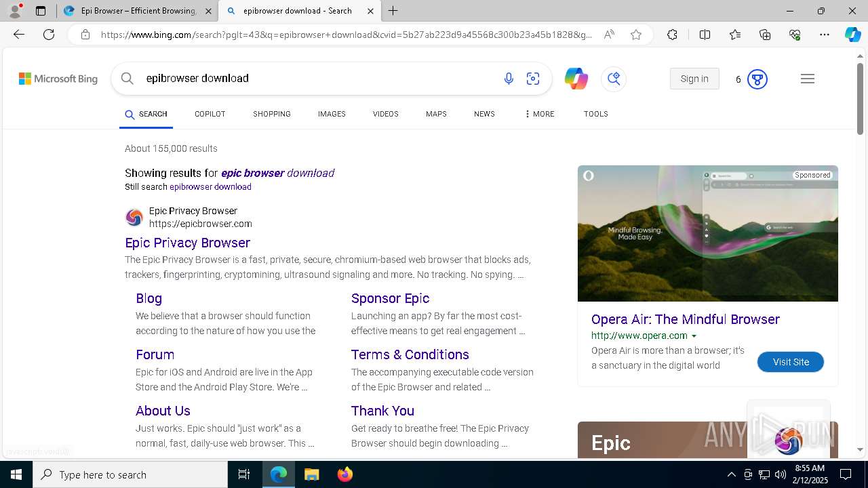Expand the MORE search categories menu
868x488 pixels.
[x=539, y=114]
